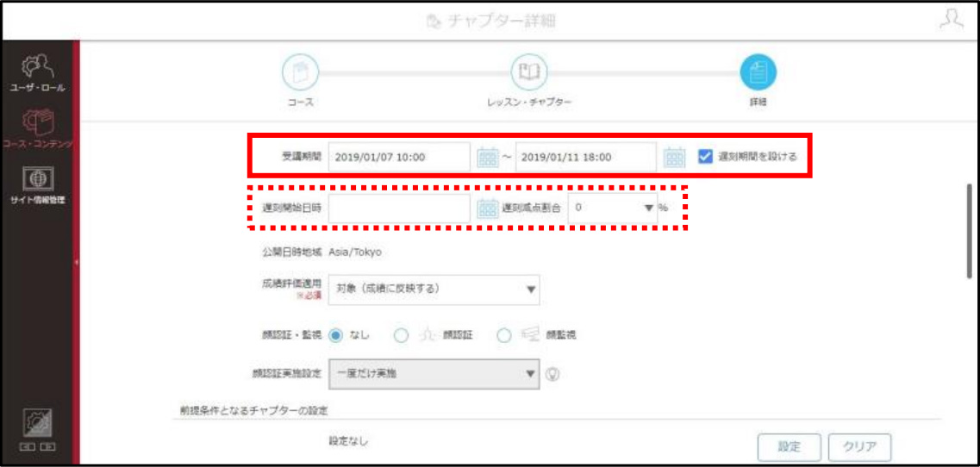The width and height of the screenshot is (980, 467).
Task: Click the 設定 button
Action: click(x=789, y=446)
